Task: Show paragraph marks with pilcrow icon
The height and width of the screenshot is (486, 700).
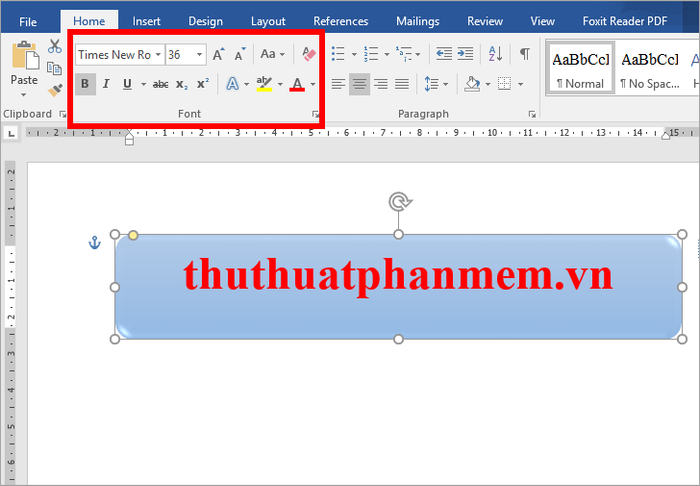Action: (x=525, y=54)
